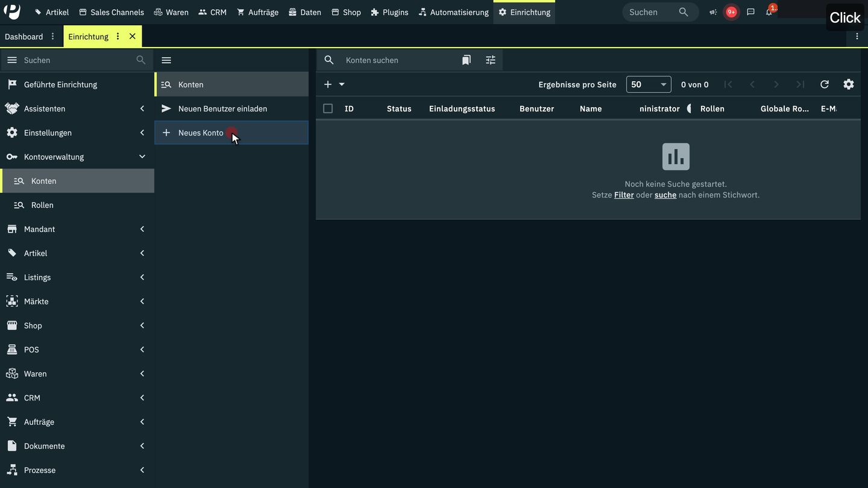Click the search magnifier in sidebar
The height and width of the screenshot is (488, 868).
(141, 60)
